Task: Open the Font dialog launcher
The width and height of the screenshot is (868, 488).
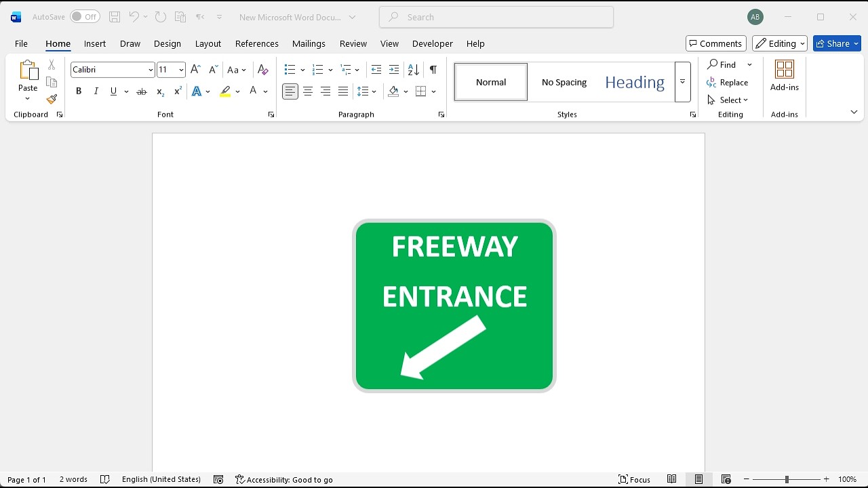Action: (271, 115)
